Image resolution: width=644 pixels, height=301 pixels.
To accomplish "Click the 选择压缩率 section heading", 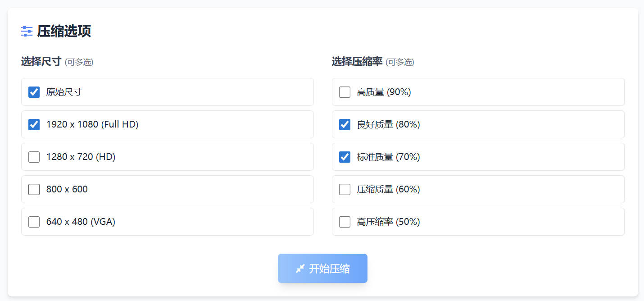I will [357, 62].
